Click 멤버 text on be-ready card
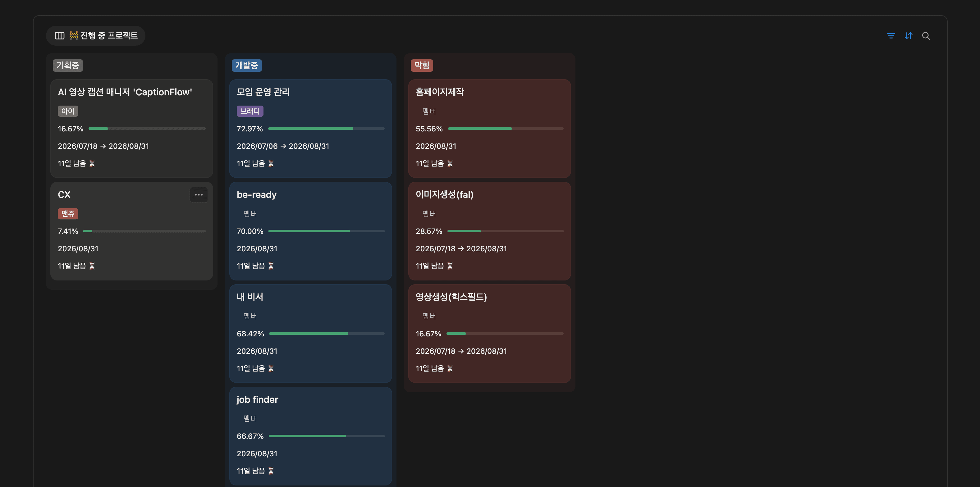The width and height of the screenshot is (980, 487). pos(250,214)
